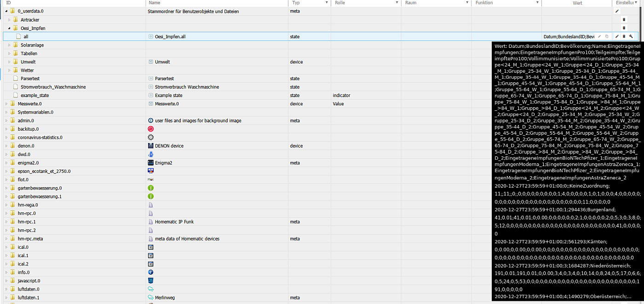This screenshot has width=644, height=304.
Task: Delete the Airtracker folder using its trash icon
Action: pyautogui.click(x=624, y=19)
